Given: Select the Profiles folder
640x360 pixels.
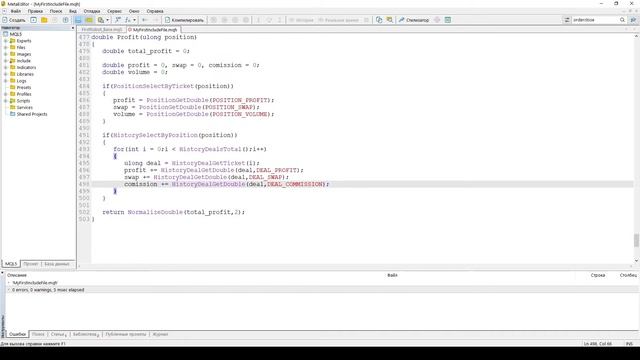Looking at the screenshot, I should (x=24, y=94).
